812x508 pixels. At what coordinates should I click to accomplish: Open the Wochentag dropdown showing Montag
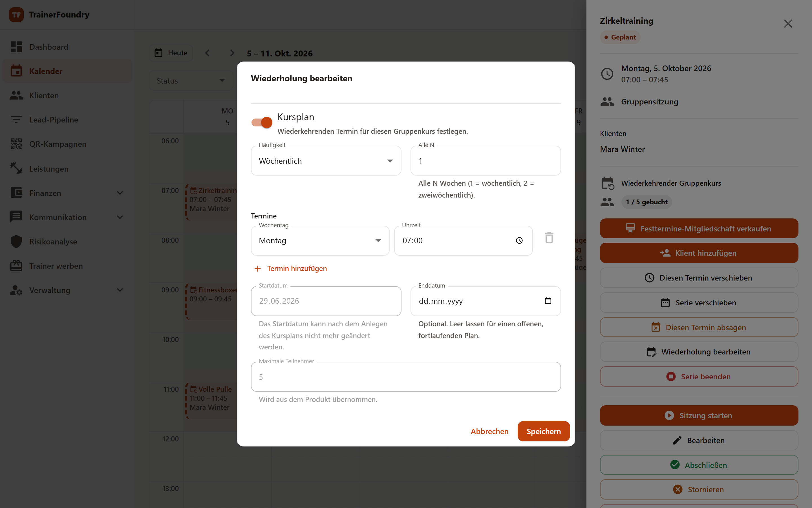point(320,240)
